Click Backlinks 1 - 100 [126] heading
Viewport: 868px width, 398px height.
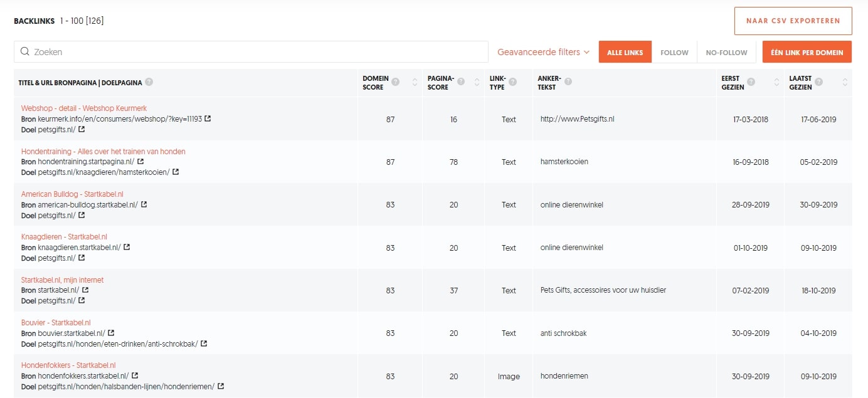tap(59, 21)
